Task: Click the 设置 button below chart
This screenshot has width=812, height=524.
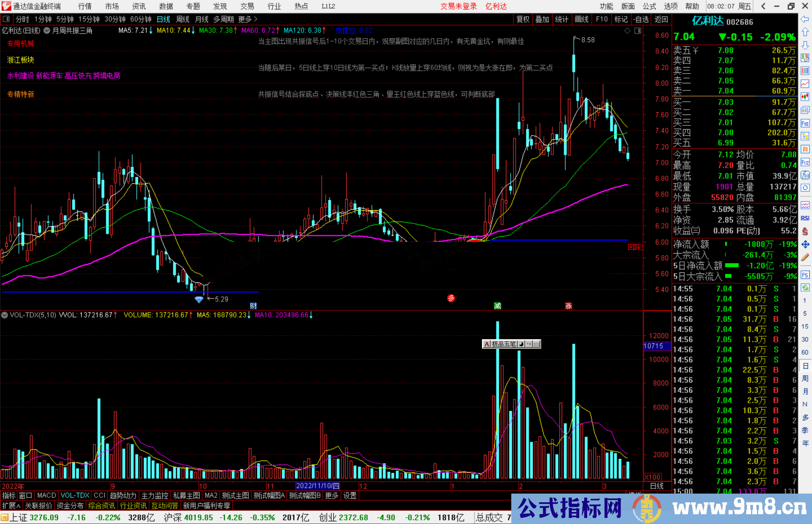Action: click(x=350, y=495)
